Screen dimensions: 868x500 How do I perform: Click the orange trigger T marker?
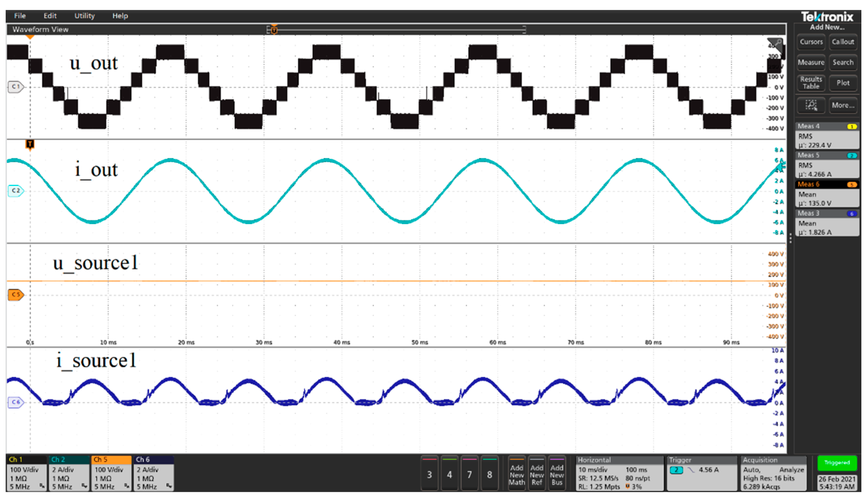pos(30,144)
